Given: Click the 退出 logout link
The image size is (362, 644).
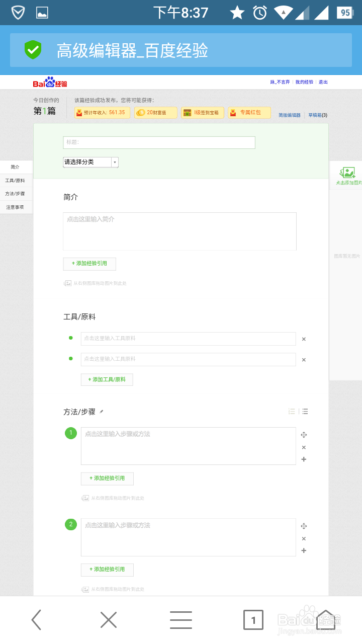Looking at the screenshot, I should [x=323, y=82].
